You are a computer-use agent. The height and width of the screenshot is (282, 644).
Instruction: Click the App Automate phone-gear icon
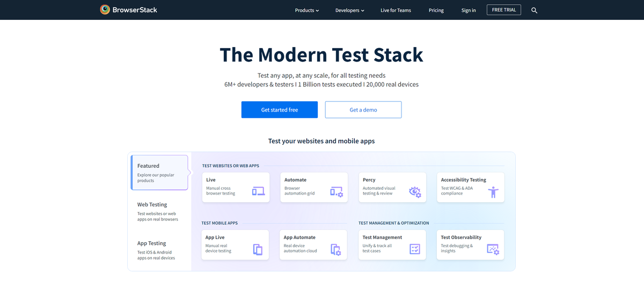click(336, 249)
